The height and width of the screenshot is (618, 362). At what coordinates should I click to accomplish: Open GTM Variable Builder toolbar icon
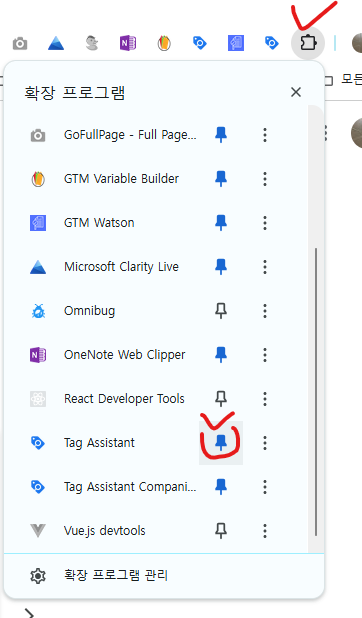tap(164, 43)
